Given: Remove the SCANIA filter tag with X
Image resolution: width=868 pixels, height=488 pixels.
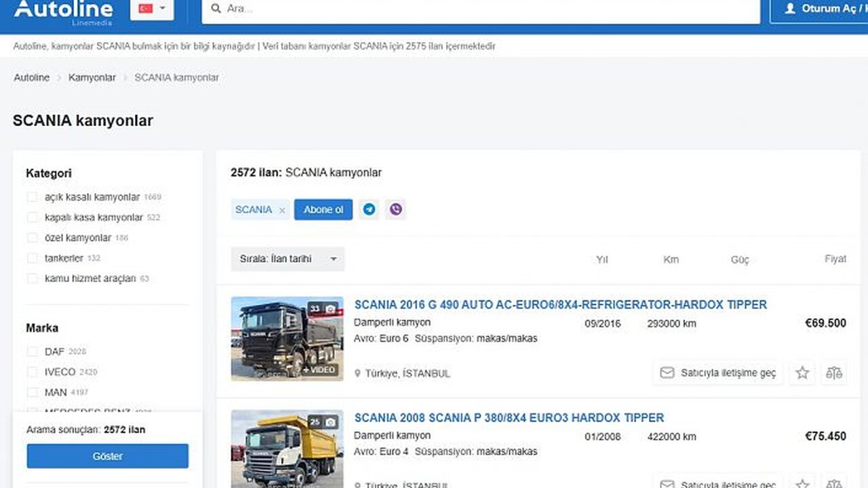Looking at the screenshot, I should coord(282,210).
